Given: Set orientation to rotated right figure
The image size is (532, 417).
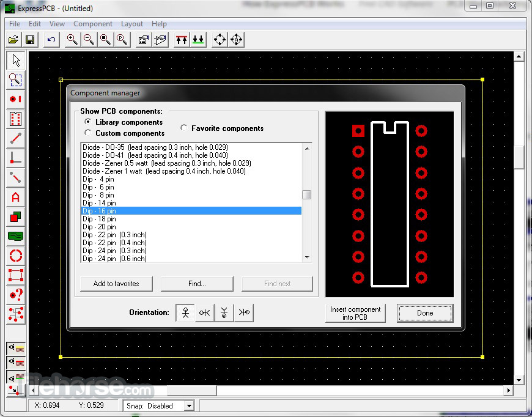Looking at the screenshot, I should click(243, 312).
